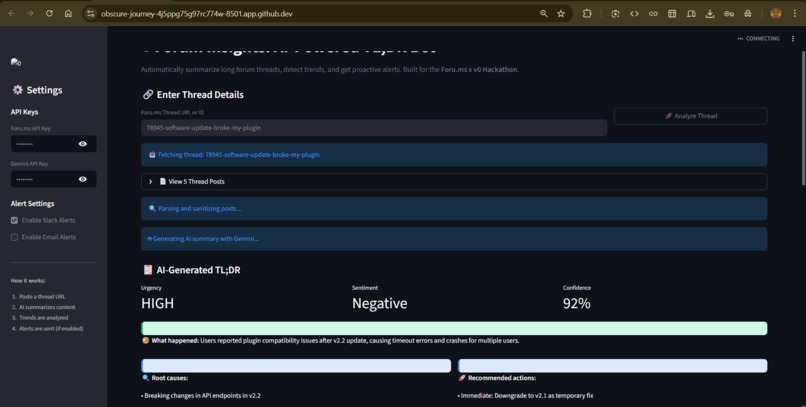The width and height of the screenshot is (806, 407).
Task: Open the zoom magnifier in address bar
Action: point(543,14)
